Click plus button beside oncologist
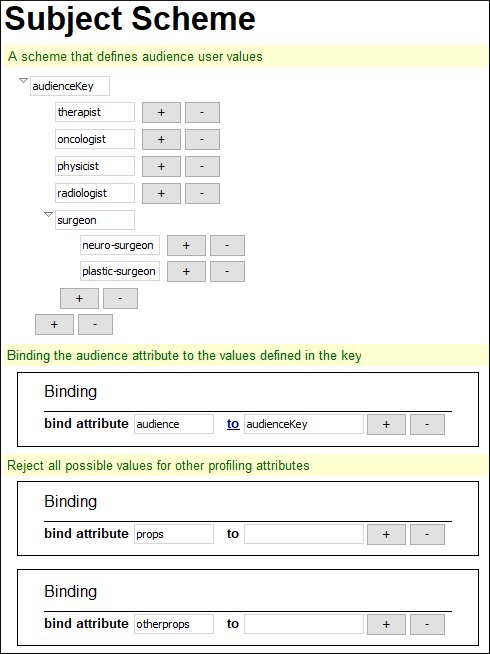 [x=161, y=139]
